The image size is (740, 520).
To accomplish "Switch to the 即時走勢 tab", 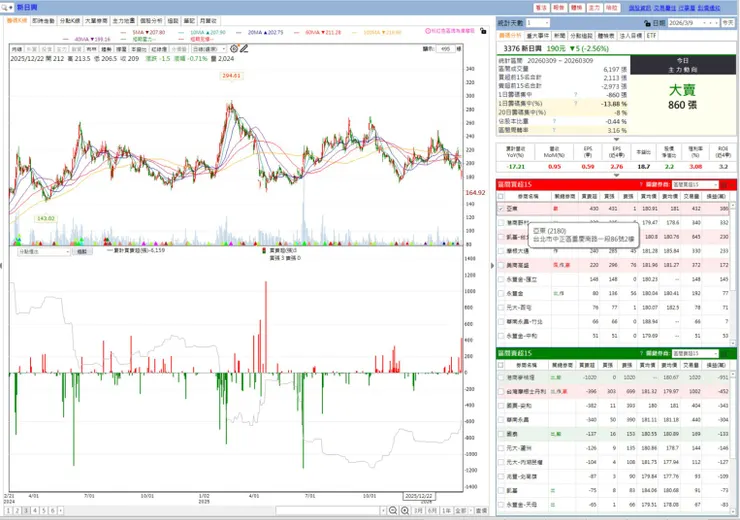I will (x=43, y=21).
